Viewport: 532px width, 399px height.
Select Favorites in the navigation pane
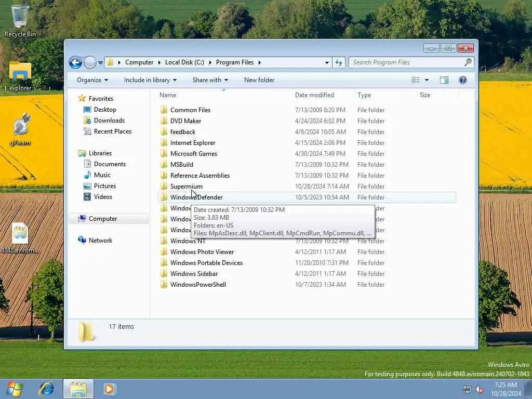101,99
